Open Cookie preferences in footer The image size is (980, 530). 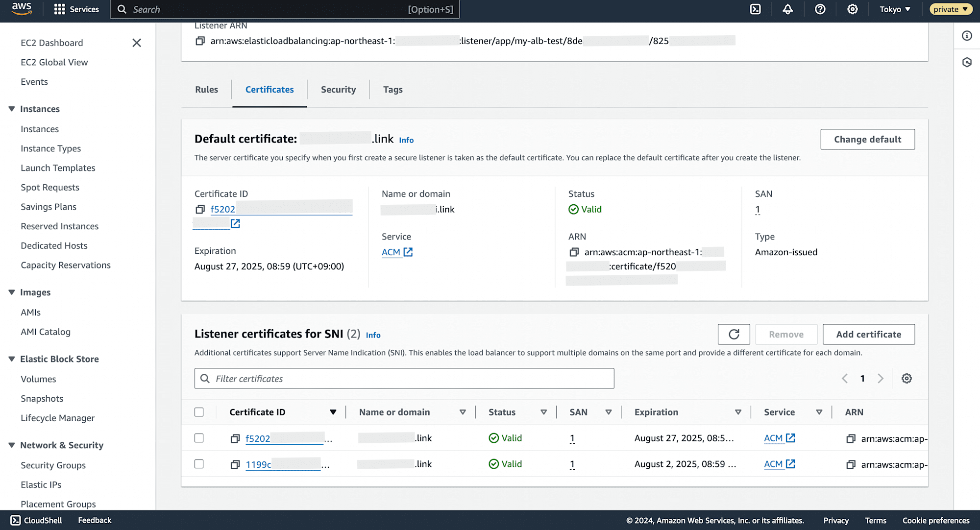click(936, 521)
